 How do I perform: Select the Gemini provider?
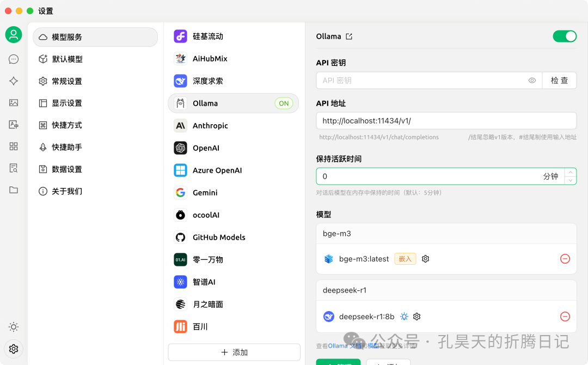[x=233, y=192]
